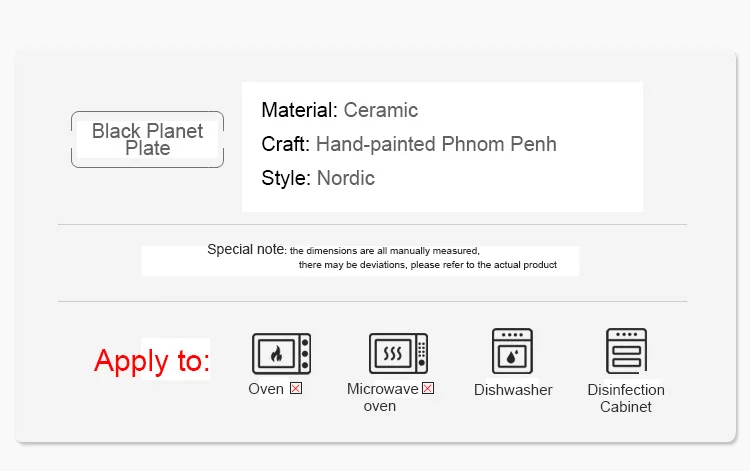
Task: Click 'the dimensions are all manually measured' line
Action: point(385,251)
